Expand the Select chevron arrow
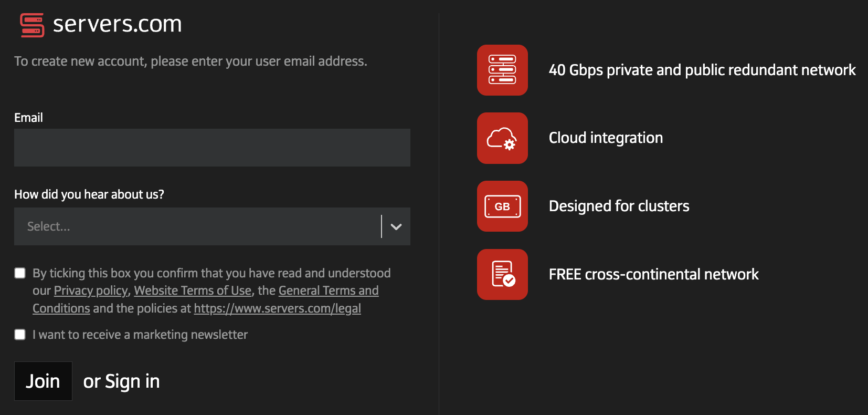Screen dimensions: 868x415 [x=396, y=227]
